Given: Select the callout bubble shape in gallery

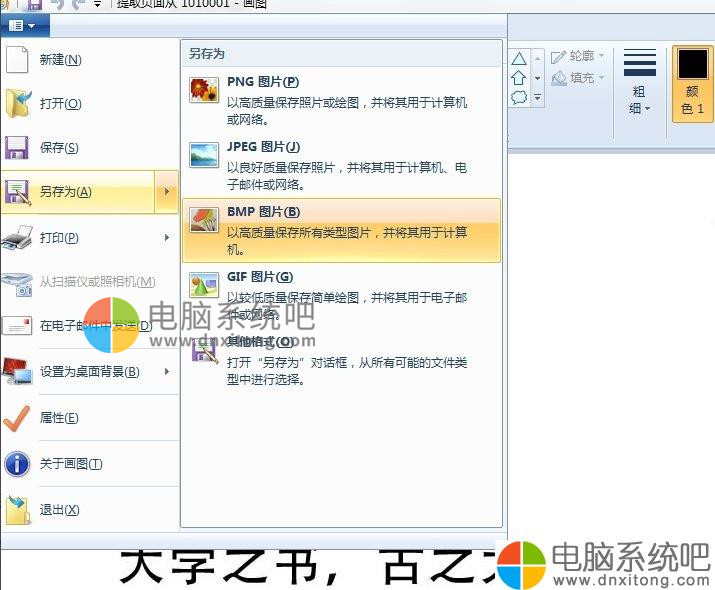Looking at the screenshot, I should tap(519, 97).
